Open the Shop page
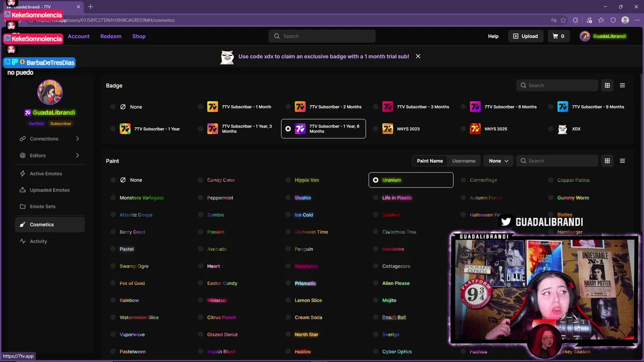Screen dimensions: 644x362 [139, 36]
